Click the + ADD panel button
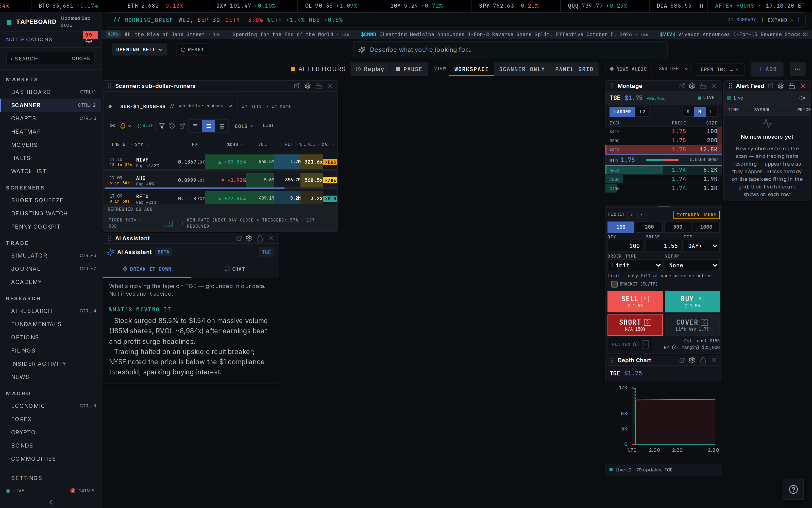Image resolution: width=812 pixels, height=508 pixels. (x=767, y=69)
